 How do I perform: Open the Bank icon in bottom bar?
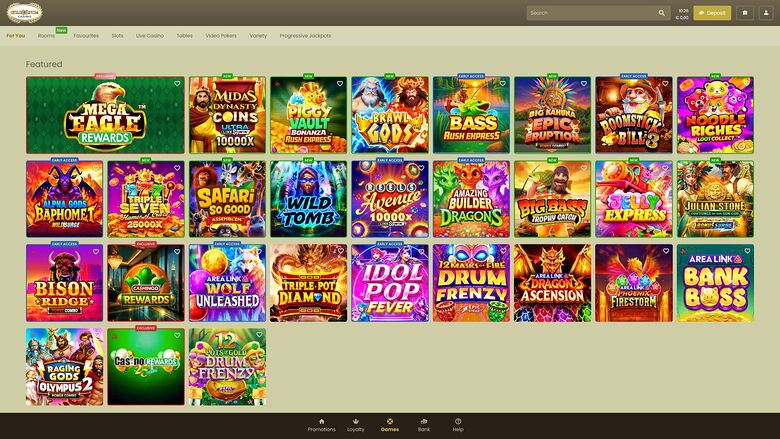click(x=424, y=421)
